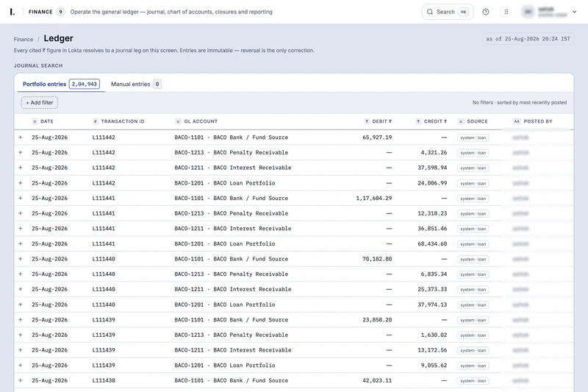Click debit amount 23,858.20
This screenshot has height=392, width=588.
click(377, 320)
